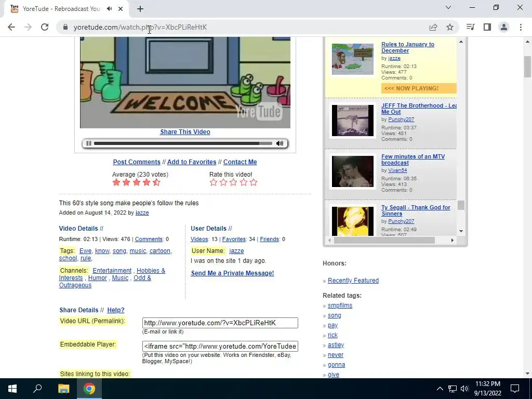View the user's Favorites link
The height and width of the screenshot is (399, 532).
[234, 239]
